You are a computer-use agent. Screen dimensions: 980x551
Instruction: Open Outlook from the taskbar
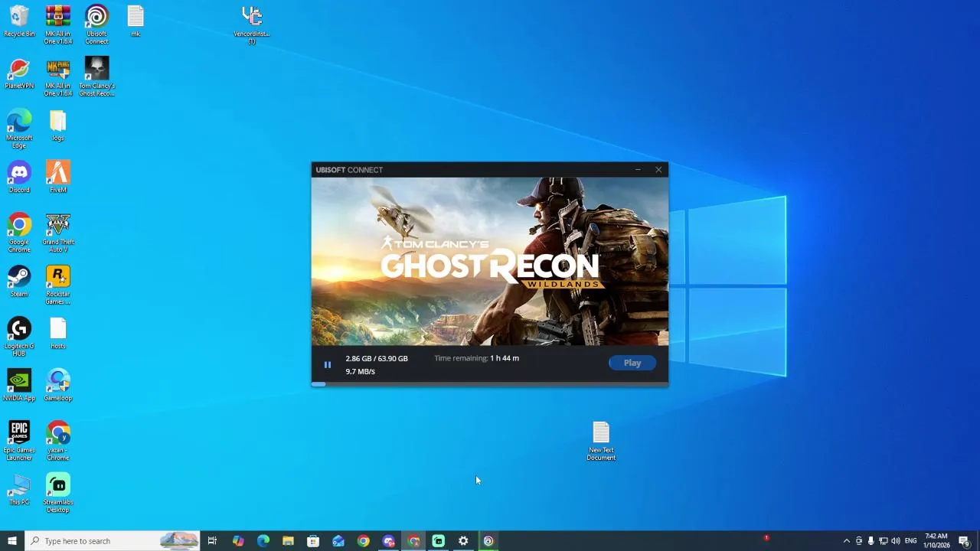tap(338, 541)
